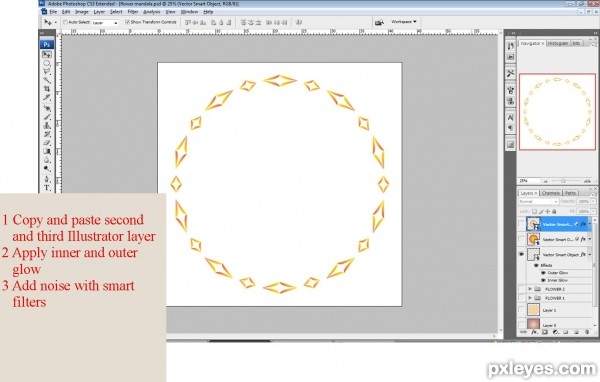Open the Character panel dock icon

pyautogui.click(x=510, y=118)
